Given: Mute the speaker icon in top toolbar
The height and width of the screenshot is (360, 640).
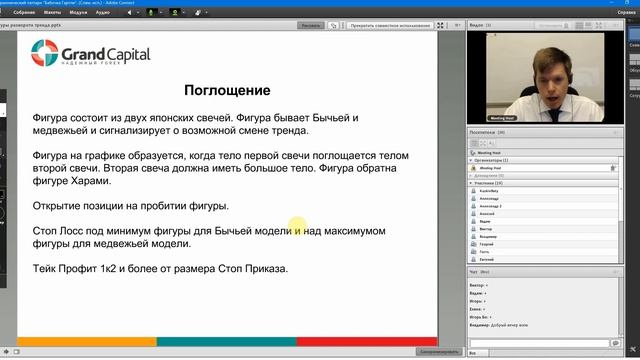Looking at the screenshot, I should [x=130, y=13].
